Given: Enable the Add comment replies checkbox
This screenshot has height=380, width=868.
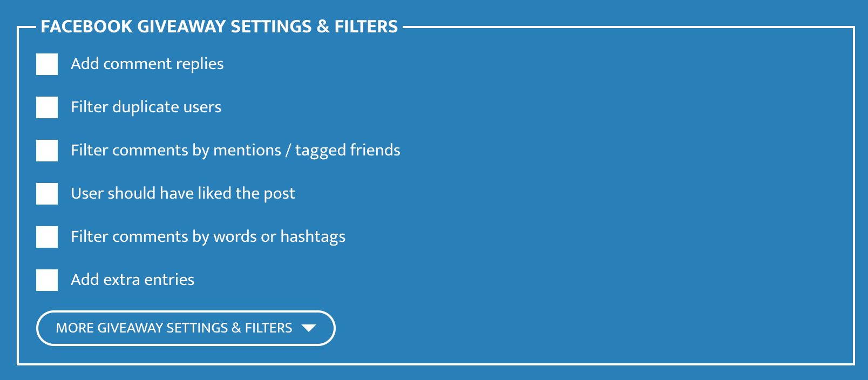Looking at the screenshot, I should pyautogui.click(x=46, y=64).
